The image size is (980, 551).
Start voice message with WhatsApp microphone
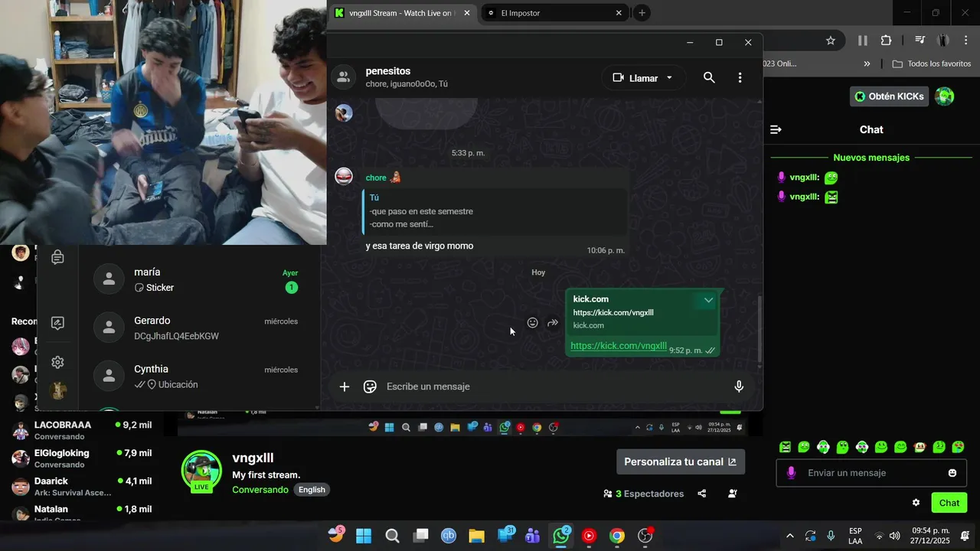click(739, 386)
